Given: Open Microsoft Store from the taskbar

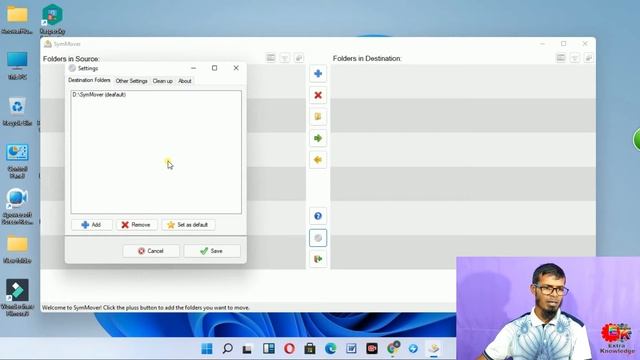Looking at the screenshot, I should click(x=310, y=349).
